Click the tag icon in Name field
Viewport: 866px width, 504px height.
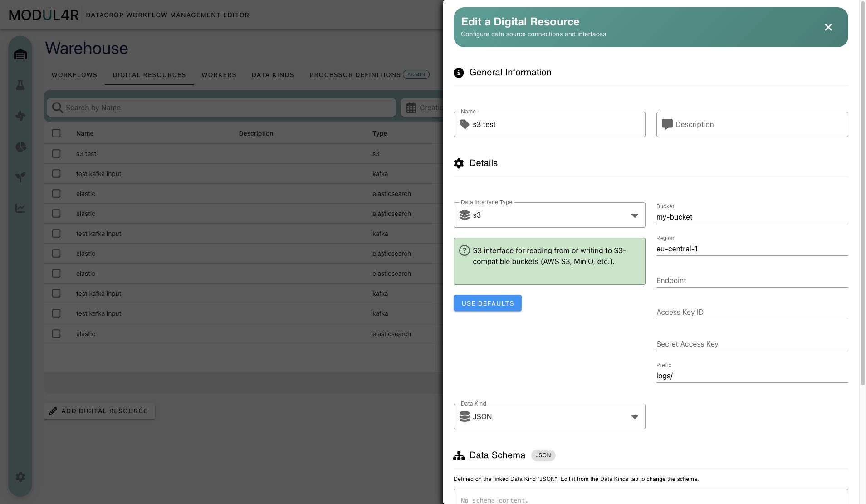click(x=465, y=124)
